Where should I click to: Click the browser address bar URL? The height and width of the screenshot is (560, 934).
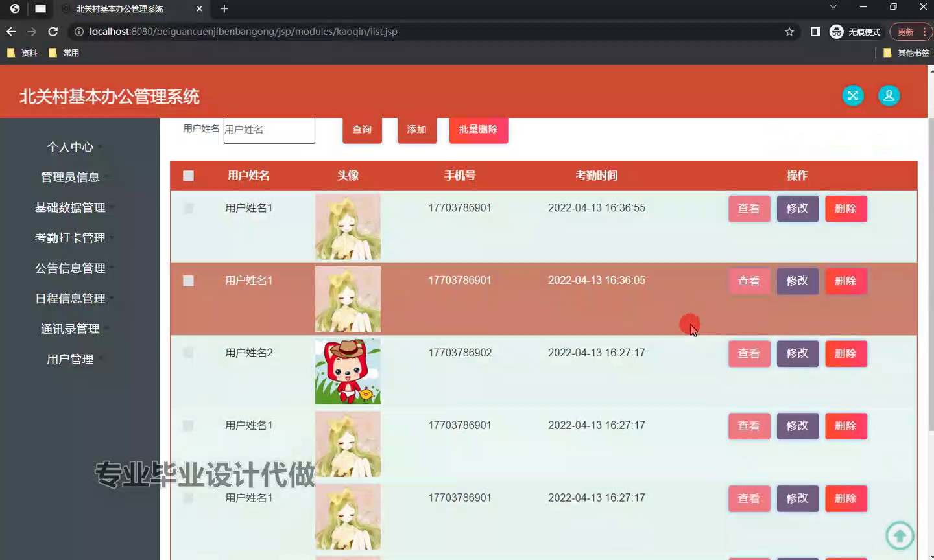click(243, 32)
